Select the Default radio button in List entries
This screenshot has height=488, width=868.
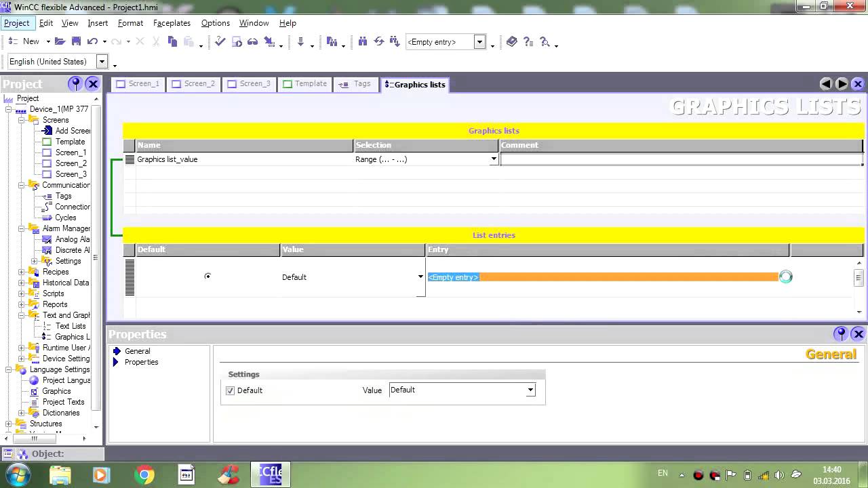click(x=208, y=277)
